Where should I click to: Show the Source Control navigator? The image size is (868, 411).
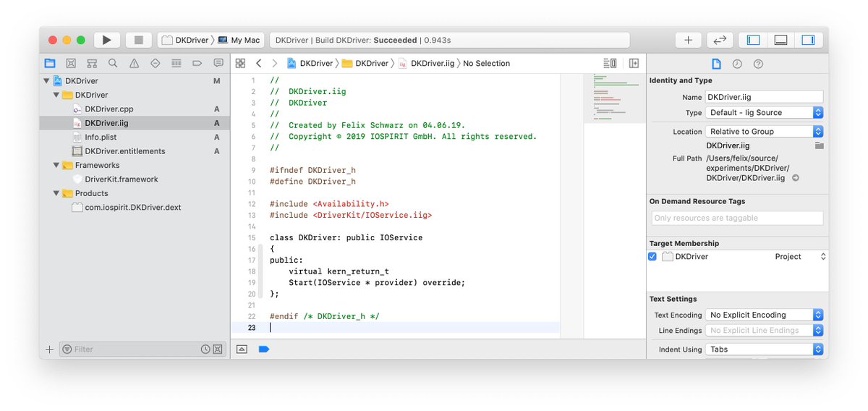tap(71, 64)
